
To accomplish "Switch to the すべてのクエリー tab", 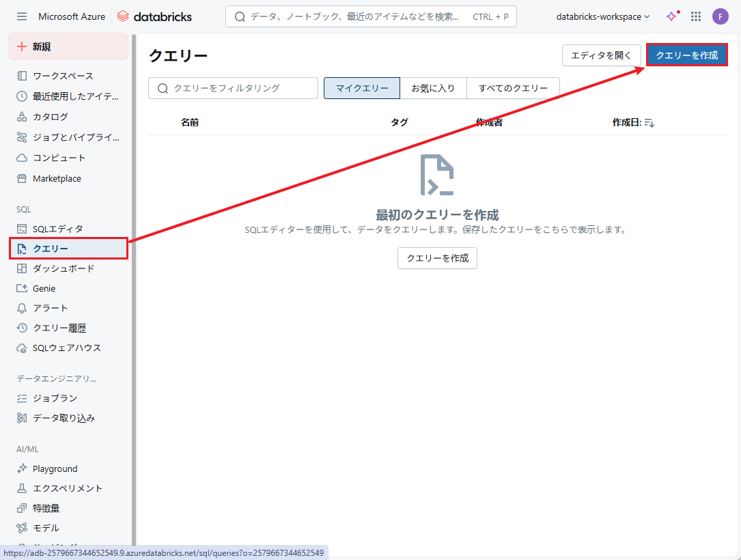I will (513, 88).
